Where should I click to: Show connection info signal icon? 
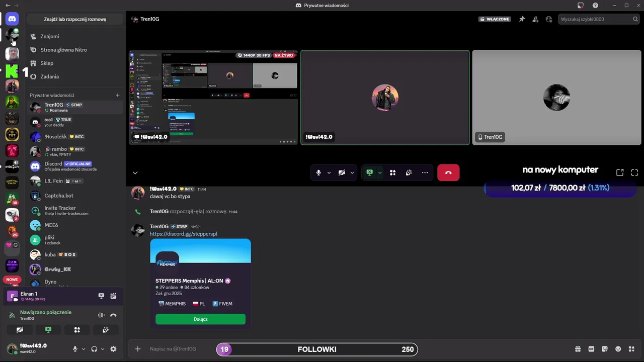click(x=12, y=315)
